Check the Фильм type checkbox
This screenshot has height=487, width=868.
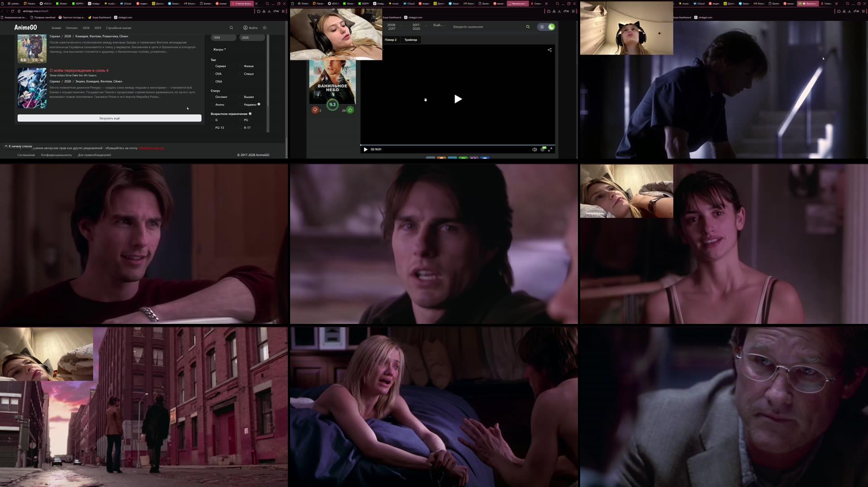click(241, 66)
